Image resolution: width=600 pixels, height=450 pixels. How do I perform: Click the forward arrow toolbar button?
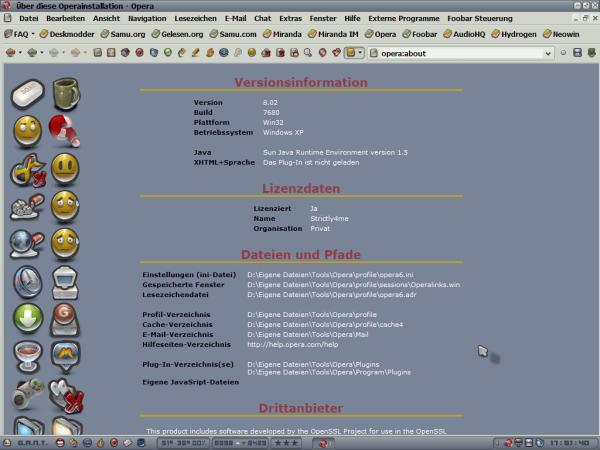pos(32,52)
